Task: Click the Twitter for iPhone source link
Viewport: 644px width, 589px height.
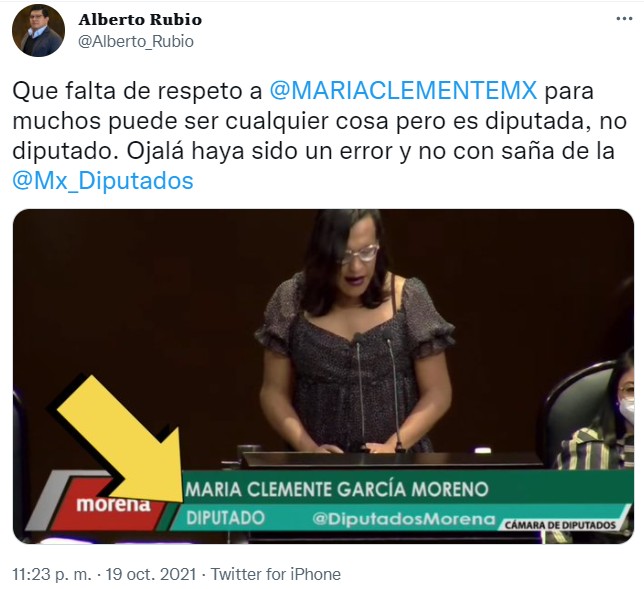Action: point(276,574)
